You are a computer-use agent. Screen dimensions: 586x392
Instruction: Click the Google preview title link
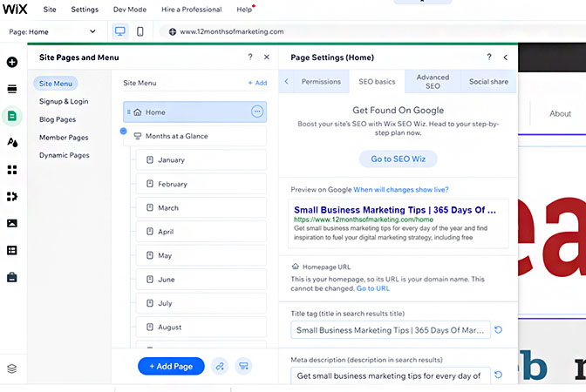click(395, 210)
